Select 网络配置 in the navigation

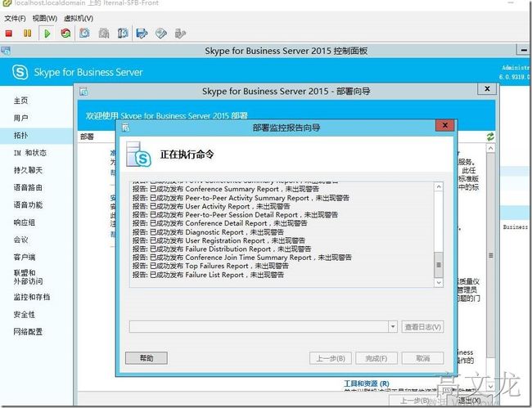point(28,332)
